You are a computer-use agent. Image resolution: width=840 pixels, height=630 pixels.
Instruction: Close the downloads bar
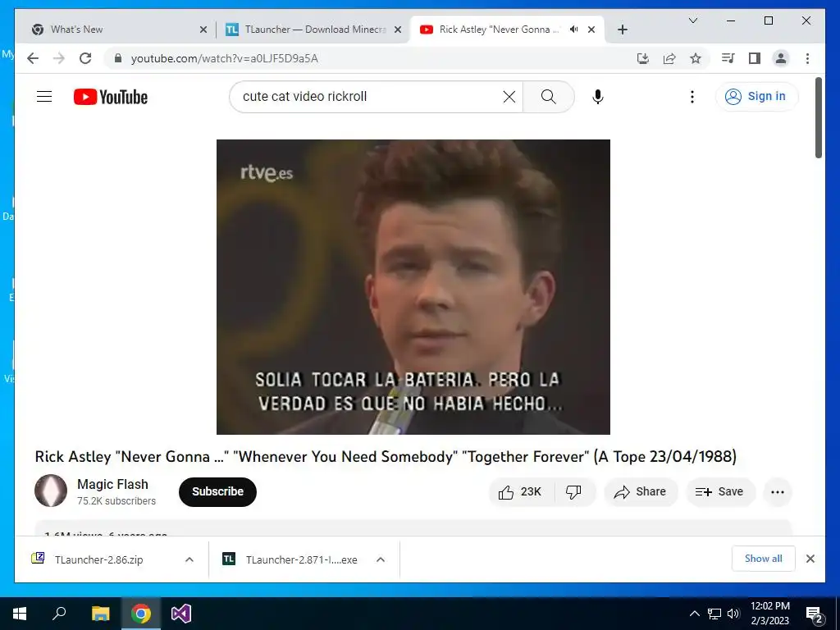tap(810, 559)
